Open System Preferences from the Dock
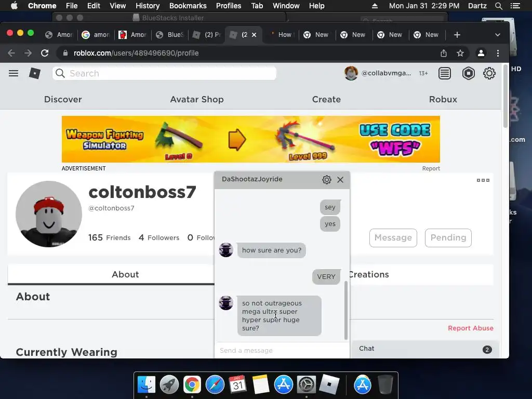Image resolution: width=532 pixels, height=399 pixels. point(306,384)
